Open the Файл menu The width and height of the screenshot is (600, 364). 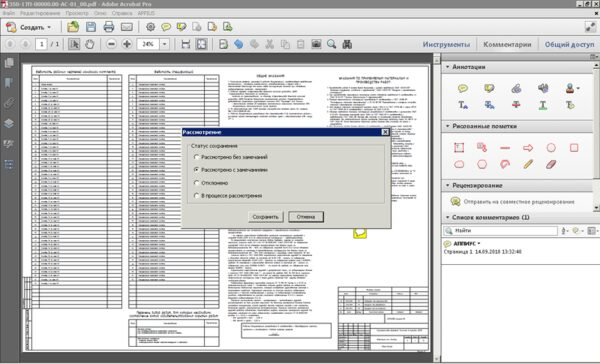9,13
